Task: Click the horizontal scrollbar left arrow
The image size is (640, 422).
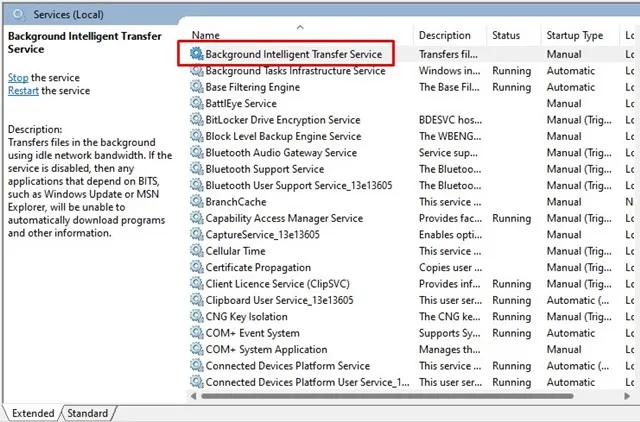Action: coord(193,396)
